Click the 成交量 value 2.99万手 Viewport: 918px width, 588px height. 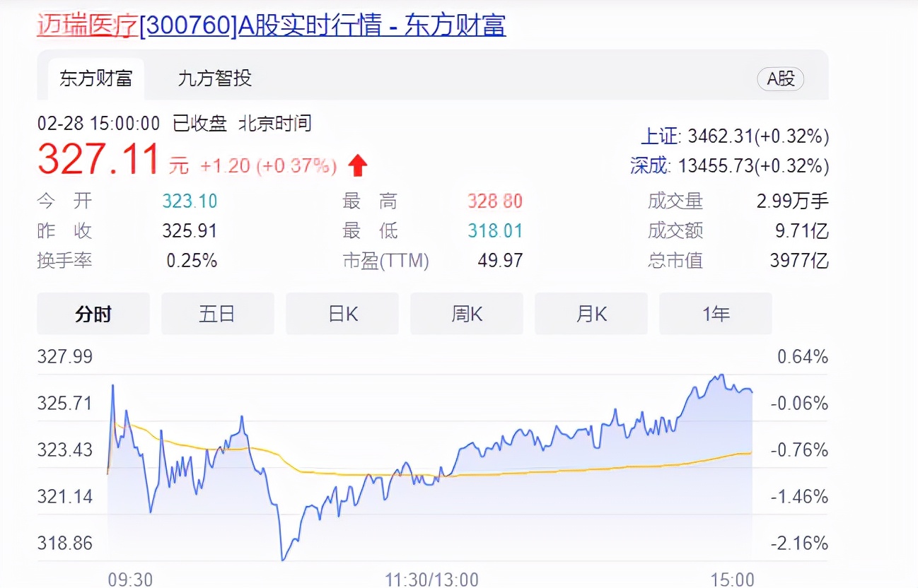(792, 201)
